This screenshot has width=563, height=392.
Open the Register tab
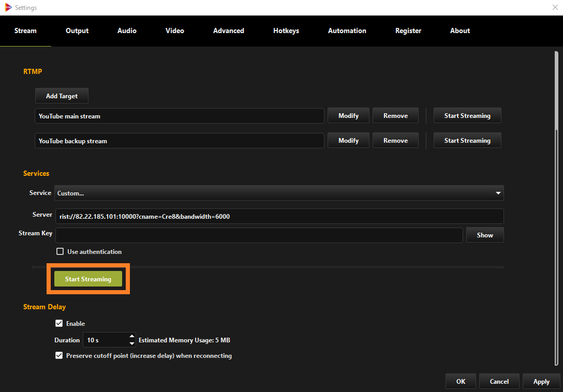(x=408, y=31)
